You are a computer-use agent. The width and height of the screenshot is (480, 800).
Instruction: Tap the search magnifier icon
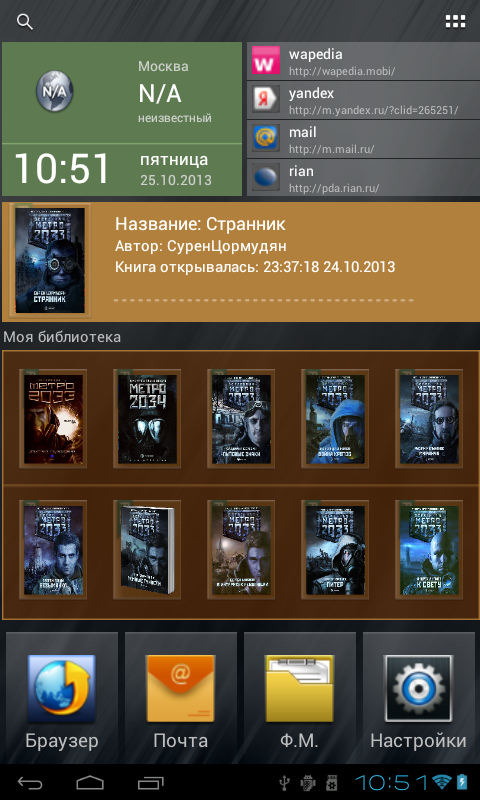tap(24, 21)
